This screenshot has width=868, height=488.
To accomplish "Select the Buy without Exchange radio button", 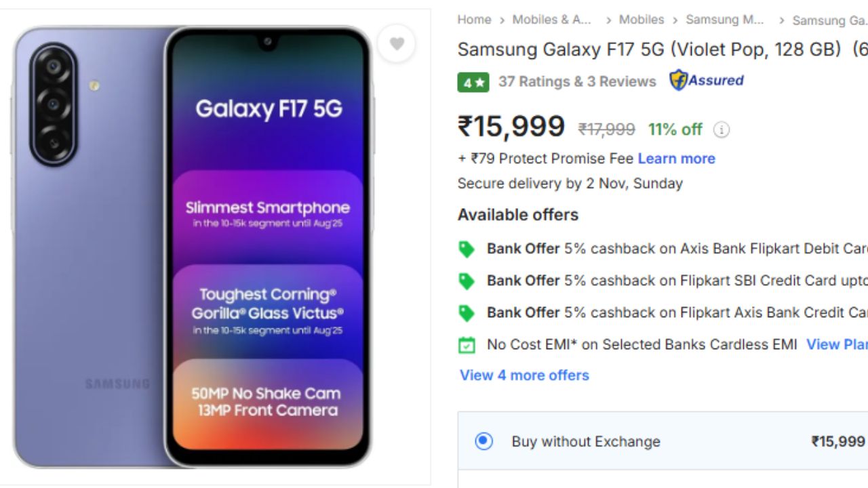I will (x=484, y=441).
